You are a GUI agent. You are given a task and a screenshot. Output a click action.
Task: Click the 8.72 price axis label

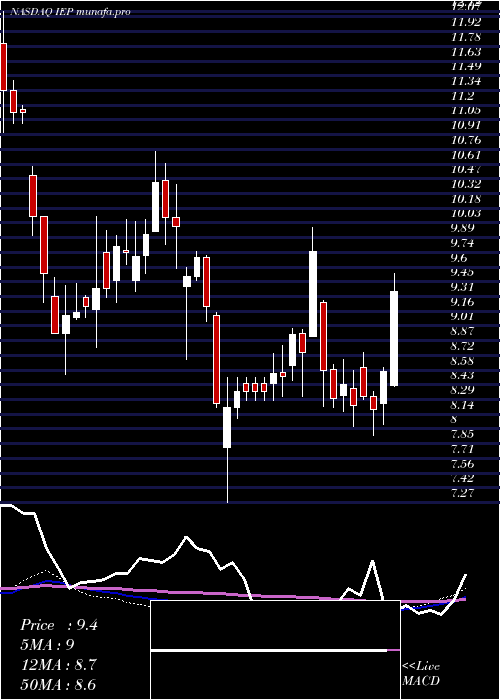tap(462, 346)
